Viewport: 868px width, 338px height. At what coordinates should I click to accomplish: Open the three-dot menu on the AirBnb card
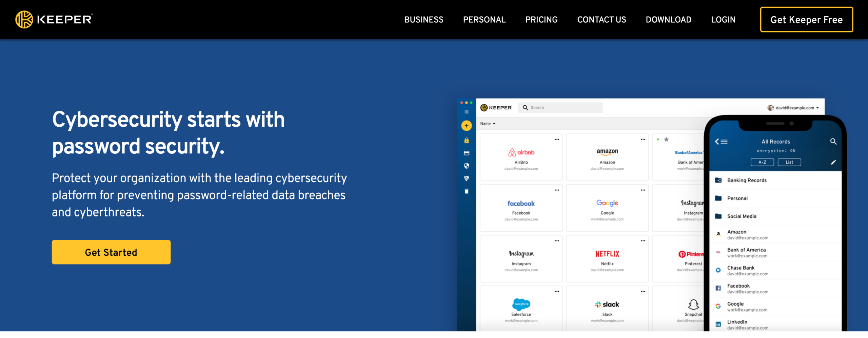[x=557, y=140]
